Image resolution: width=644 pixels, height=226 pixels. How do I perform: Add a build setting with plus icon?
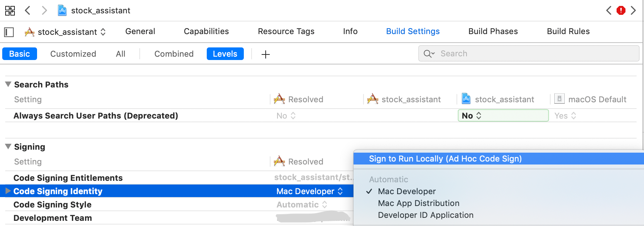265,54
